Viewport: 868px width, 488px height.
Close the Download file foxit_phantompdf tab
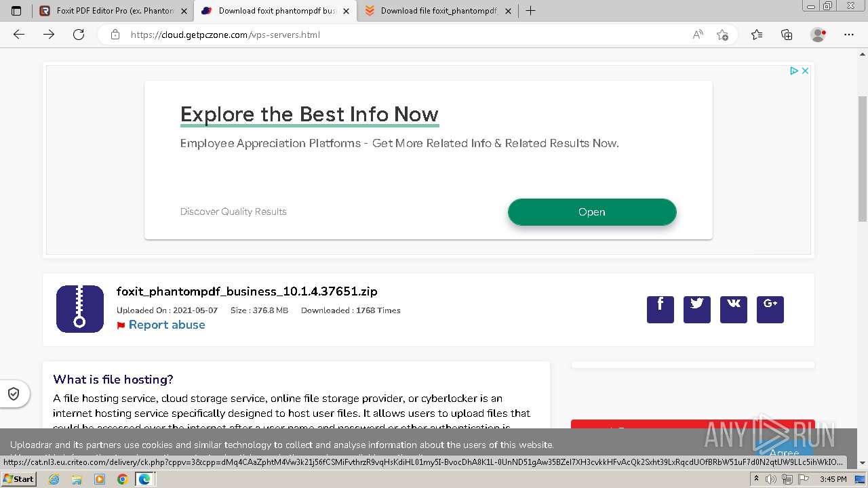coord(508,11)
